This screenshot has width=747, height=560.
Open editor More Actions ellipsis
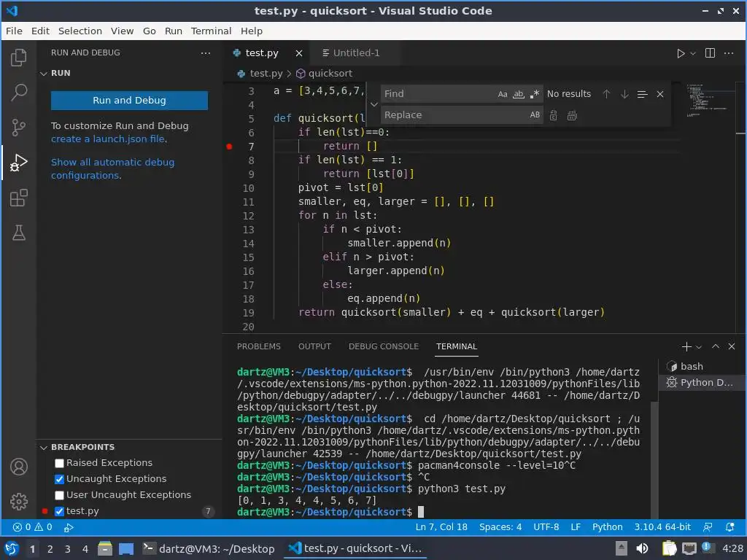click(x=729, y=52)
